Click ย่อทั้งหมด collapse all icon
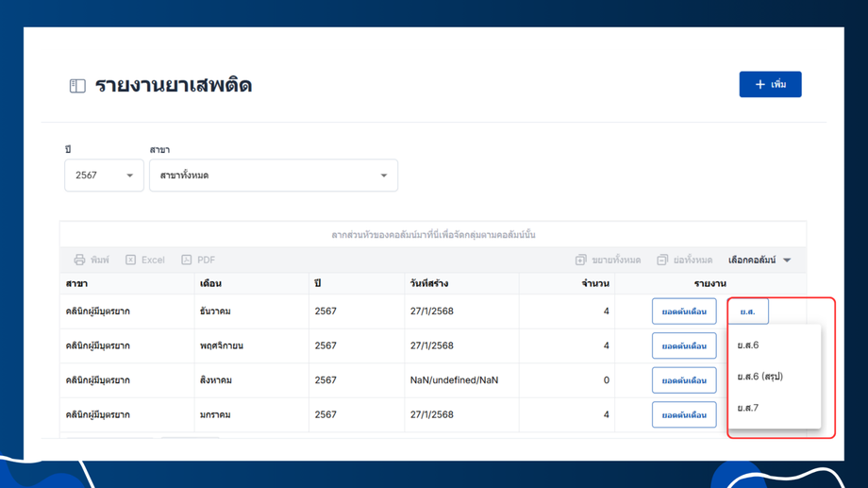This screenshot has height=488, width=868. coord(662,260)
